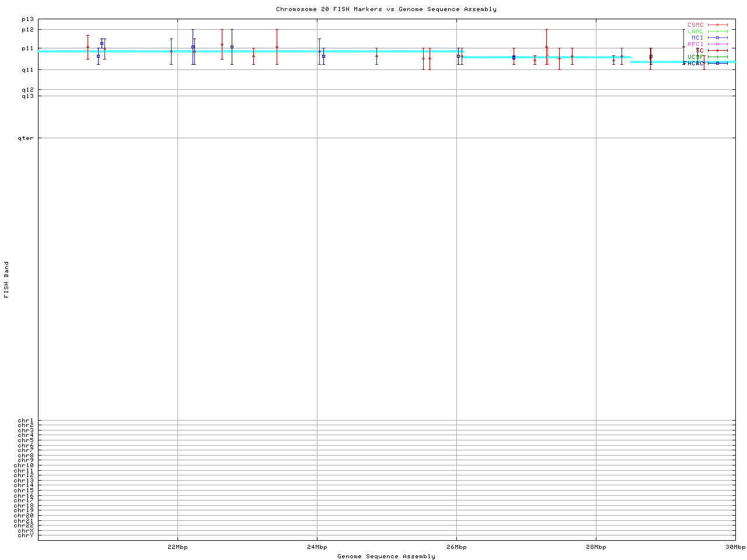The image size is (747, 560).
Task: Click the chrY row label
Action: click(x=26, y=535)
